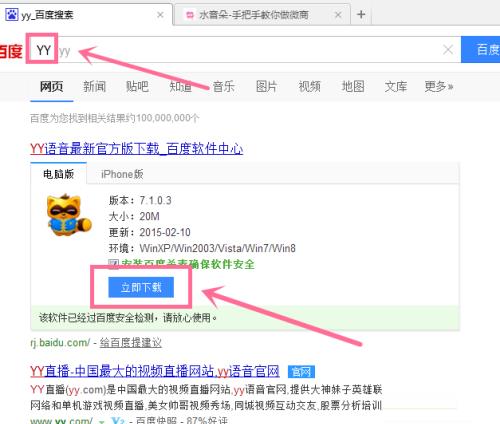Close the yy_百度搜索 tab
Viewport: 500px width, 424px height.
tap(160, 15)
